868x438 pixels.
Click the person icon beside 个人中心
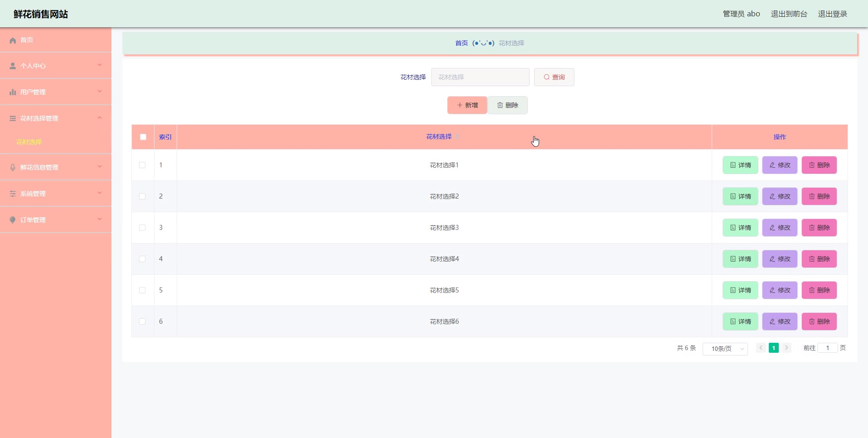click(x=13, y=66)
